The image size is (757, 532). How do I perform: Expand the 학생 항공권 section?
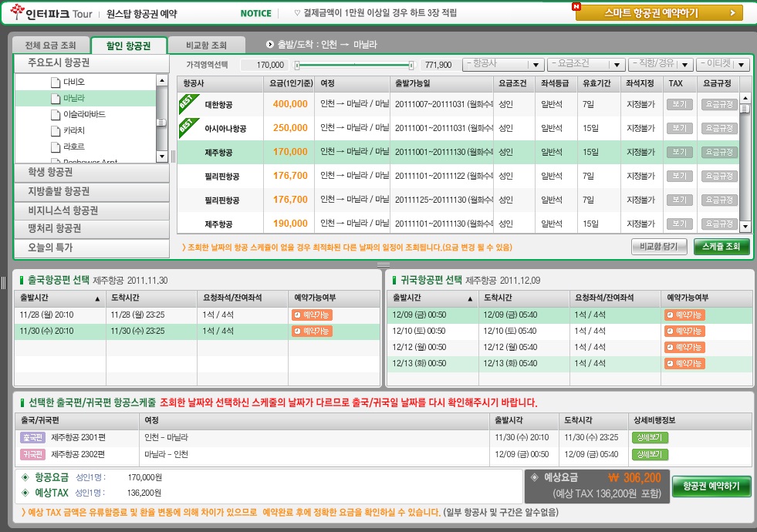click(92, 173)
